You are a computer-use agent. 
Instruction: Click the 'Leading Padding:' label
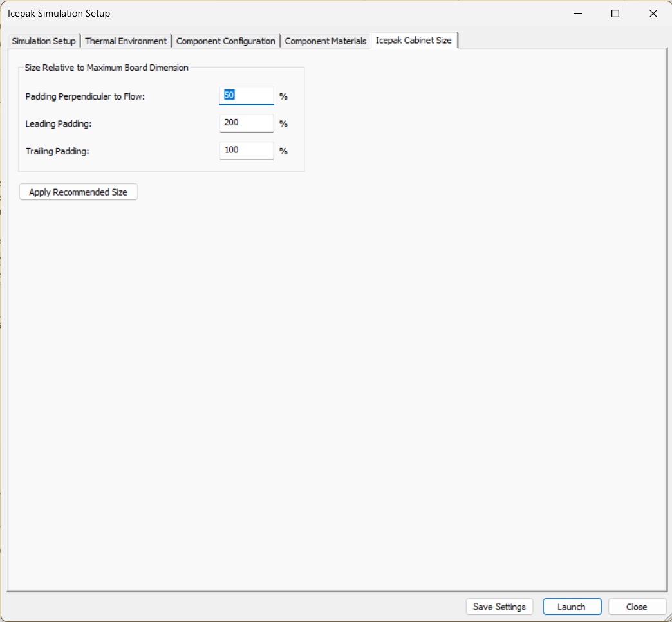click(59, 123)
